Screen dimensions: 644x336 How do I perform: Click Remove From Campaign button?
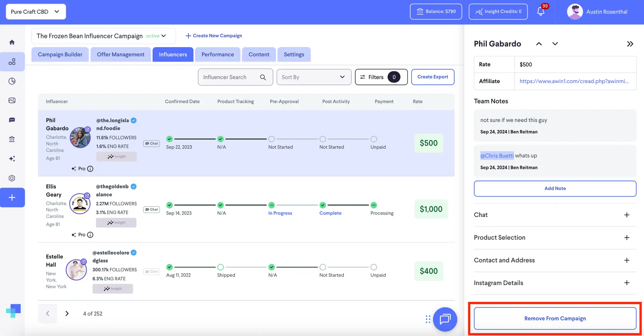(x=555, y=319)
